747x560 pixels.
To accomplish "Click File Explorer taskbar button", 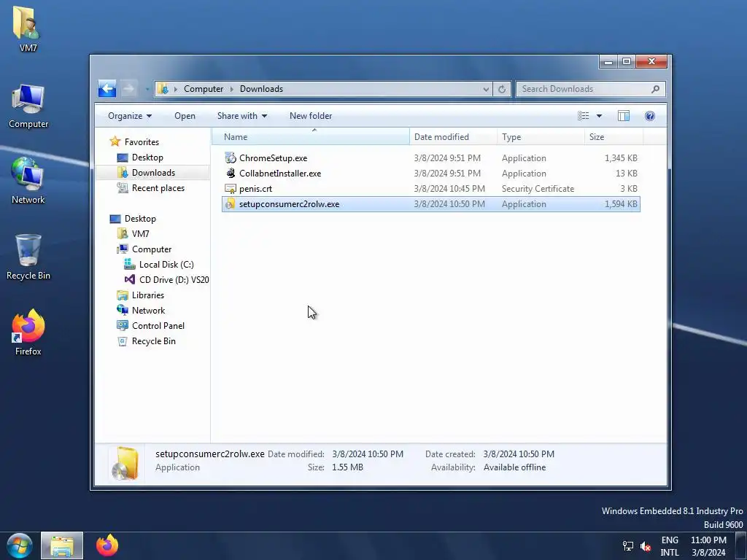I will coord(62,545).
